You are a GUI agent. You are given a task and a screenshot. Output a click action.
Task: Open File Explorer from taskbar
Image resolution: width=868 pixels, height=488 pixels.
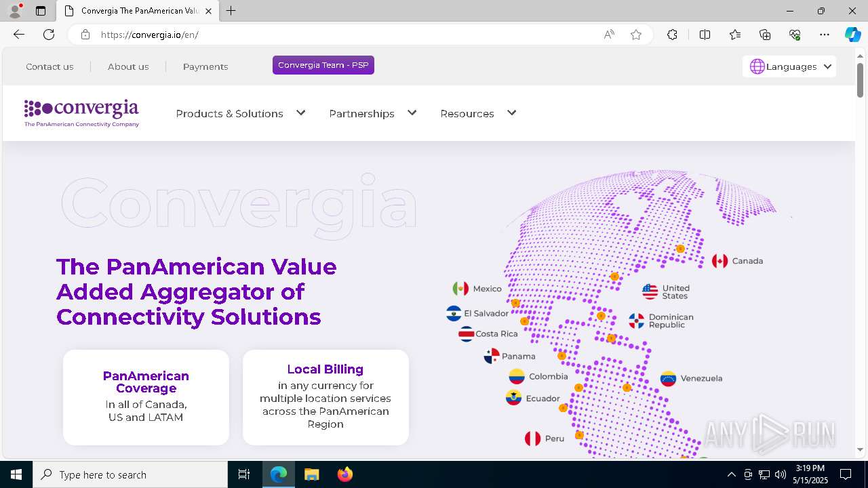[311, 474]
